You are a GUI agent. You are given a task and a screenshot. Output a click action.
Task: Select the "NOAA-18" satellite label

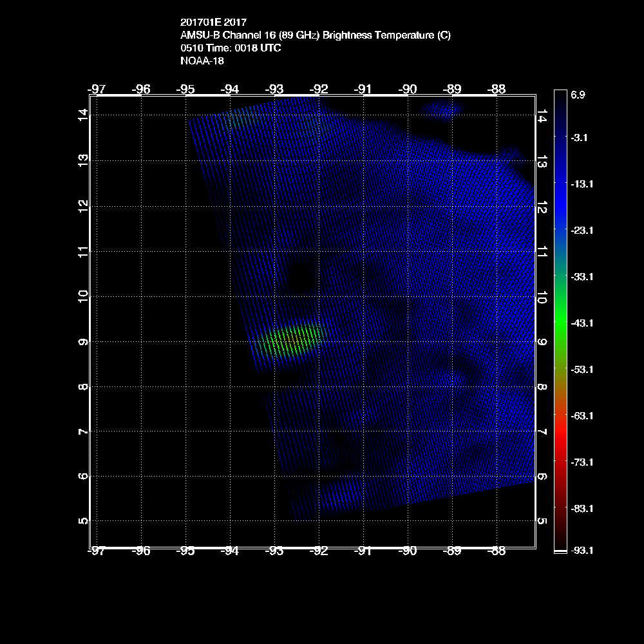pos(202,61)
